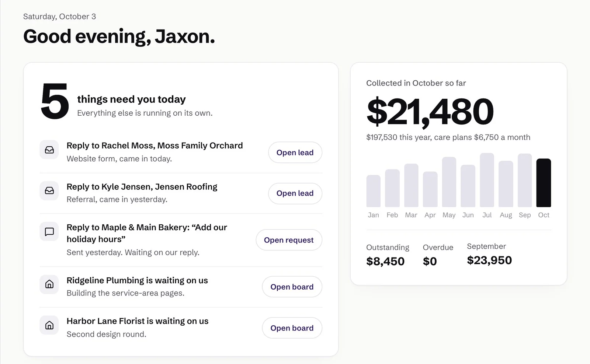Click "Saturday, October 3" date text
590x364 pixels.
(x=59, y=17)
